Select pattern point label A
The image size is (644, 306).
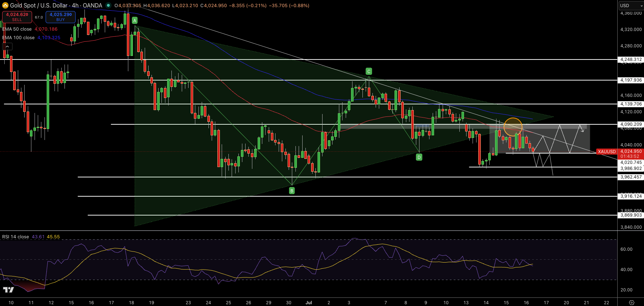coord(135,20)
